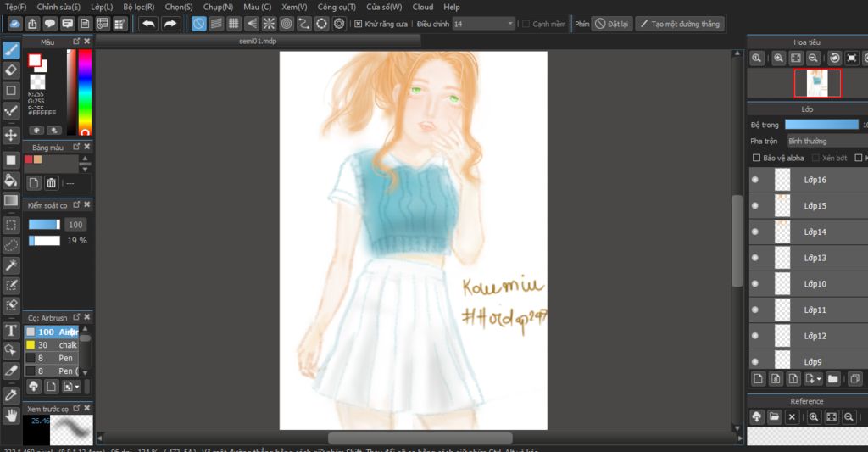Select the Gradient tool
This screenshot has height=452, width=868.
pyautogui.click(x=11, y=200)
